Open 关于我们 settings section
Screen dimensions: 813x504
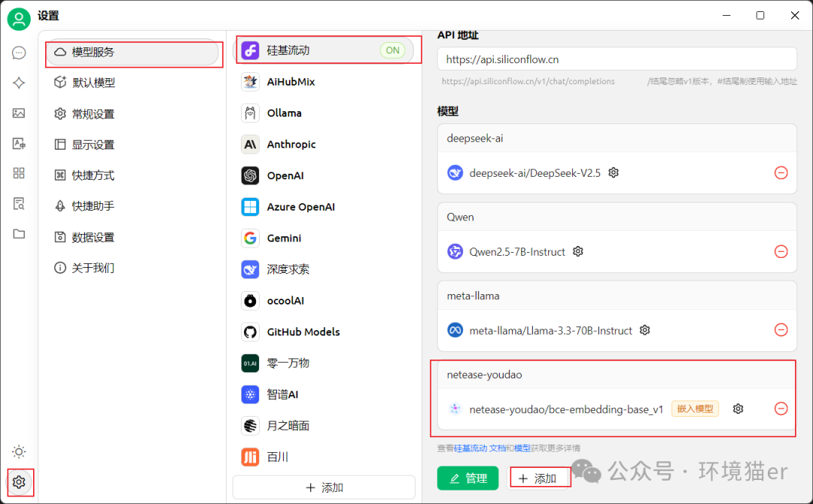132,268
